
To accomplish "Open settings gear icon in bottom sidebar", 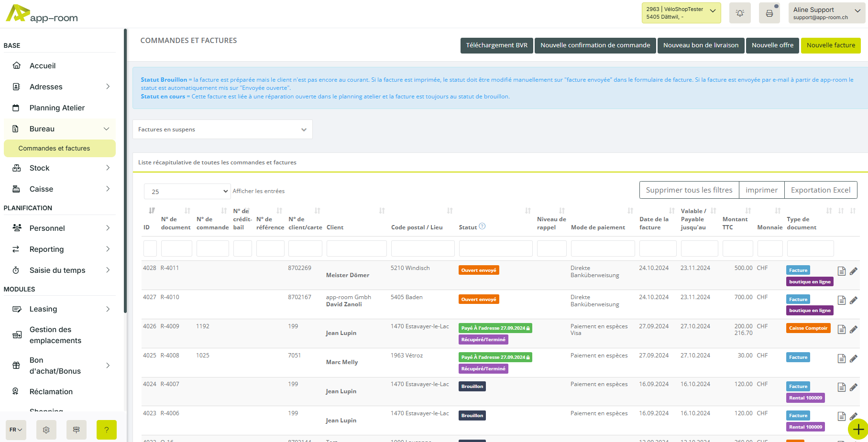I will pos(46,430).
